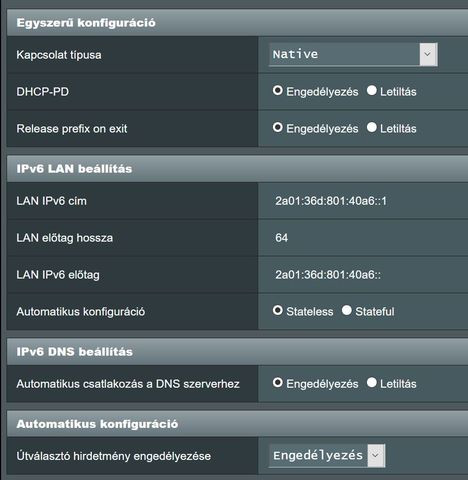Click the Automatikus csatlakozás a DNS szerverhez label
The image size is (468, 480).
[128, 384]
